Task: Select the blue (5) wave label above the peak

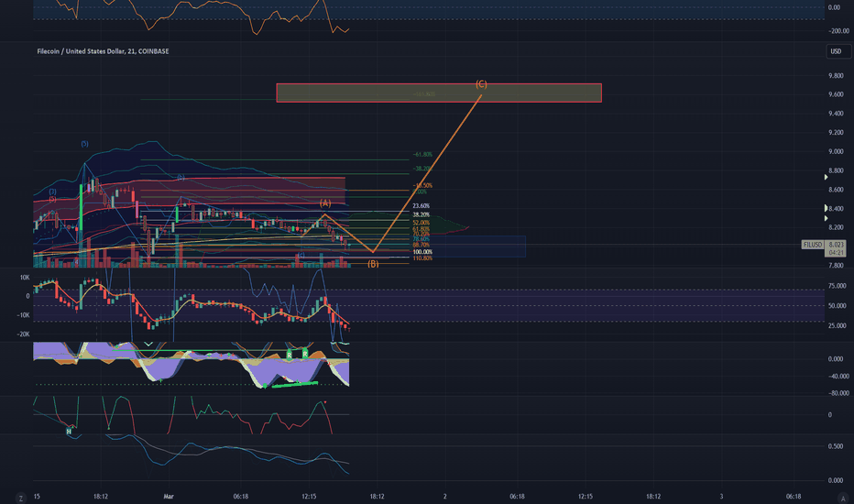Action: (x=85, y=144)
